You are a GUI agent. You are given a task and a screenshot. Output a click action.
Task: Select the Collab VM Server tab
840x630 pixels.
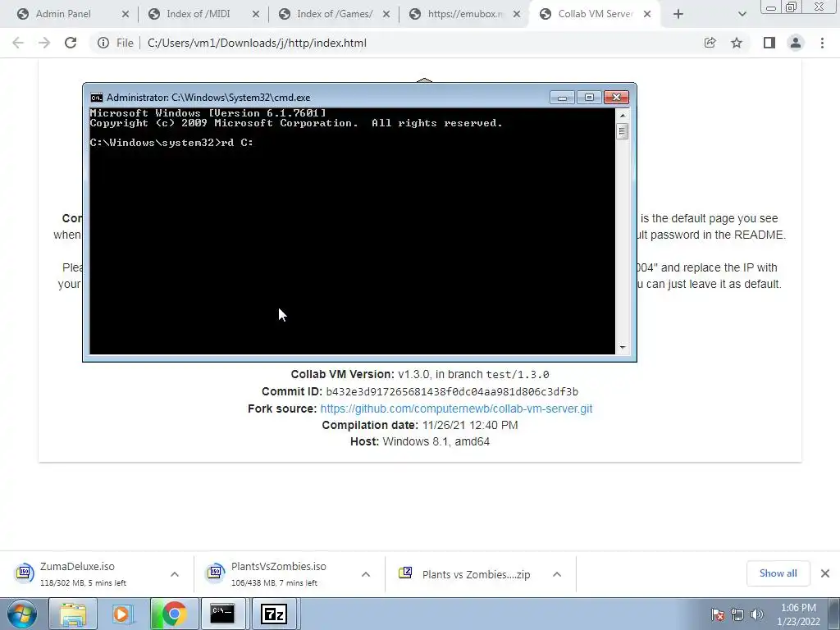[x=596, y=14]
